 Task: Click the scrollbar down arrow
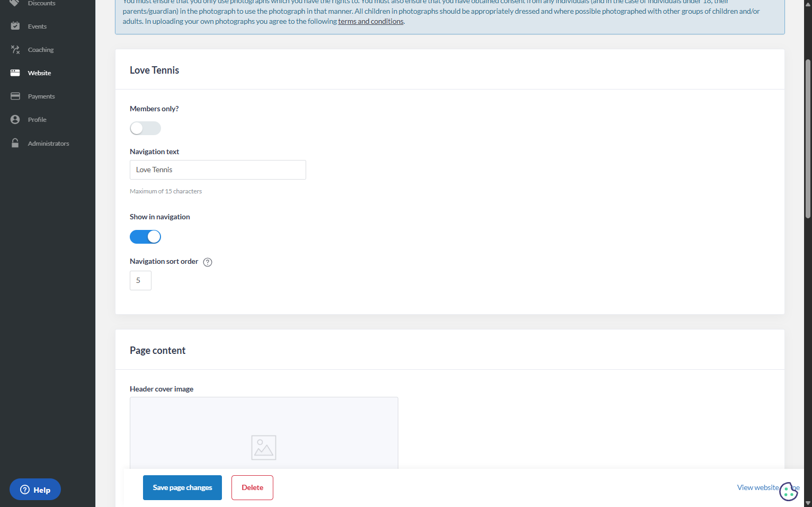coord(808,503)
